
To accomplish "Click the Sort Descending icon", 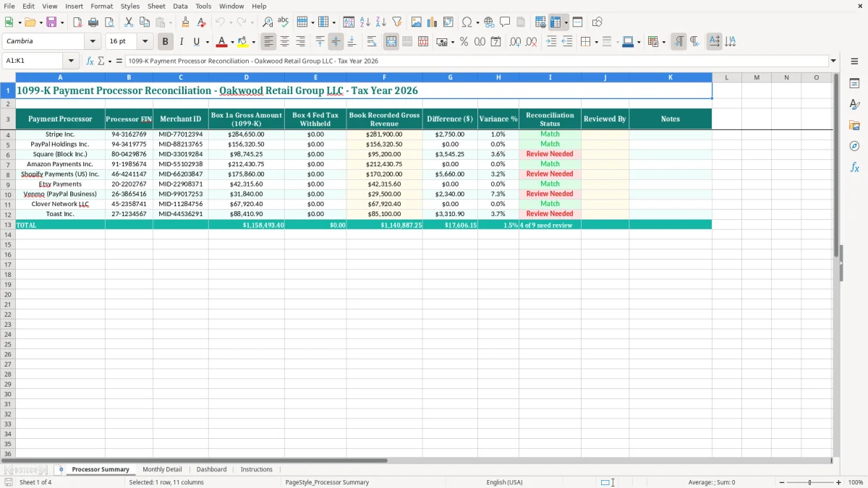I will click(381, 22).
